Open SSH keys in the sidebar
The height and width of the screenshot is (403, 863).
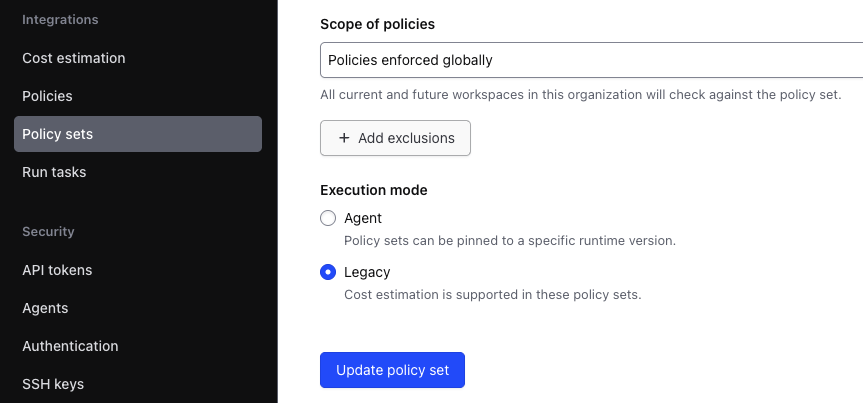point(53,384)
